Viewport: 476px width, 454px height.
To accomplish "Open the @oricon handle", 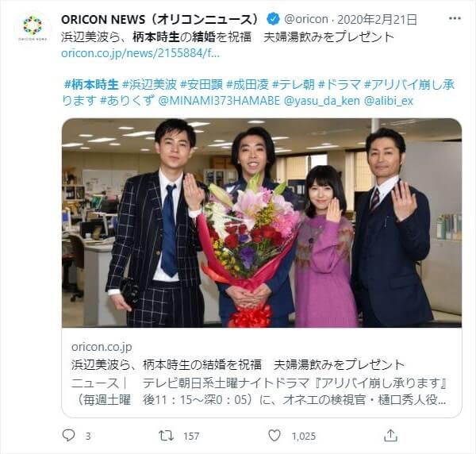I will click(x=306, y=19).
